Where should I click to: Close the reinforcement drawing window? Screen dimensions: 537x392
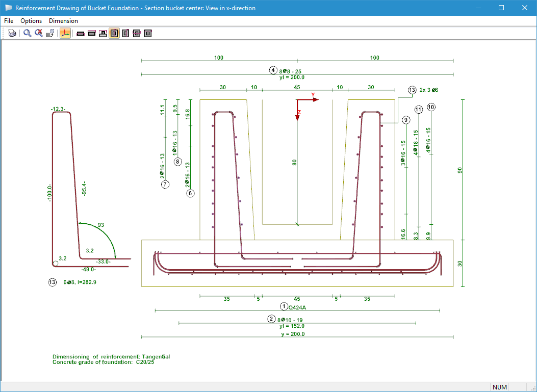point(524,8)
